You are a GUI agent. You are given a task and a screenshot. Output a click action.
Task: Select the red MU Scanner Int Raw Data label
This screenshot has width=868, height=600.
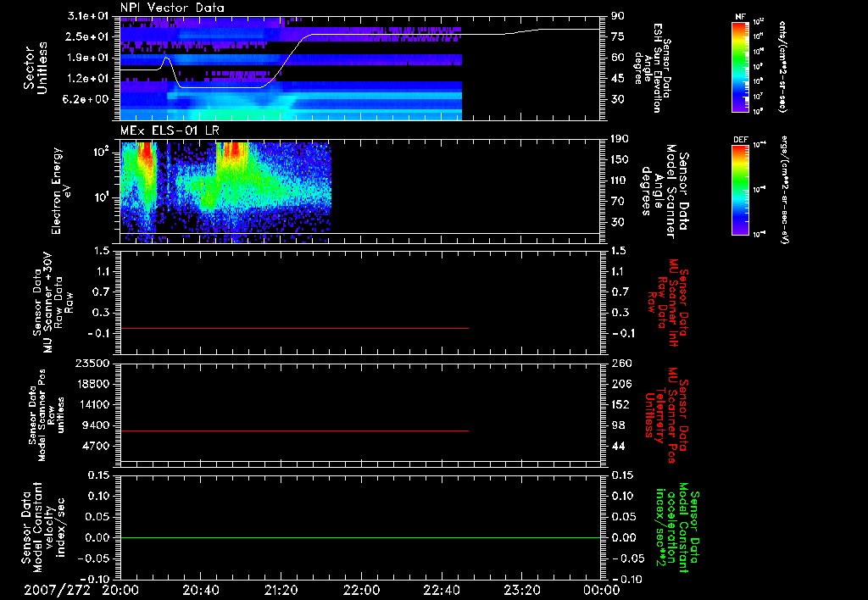668,303
